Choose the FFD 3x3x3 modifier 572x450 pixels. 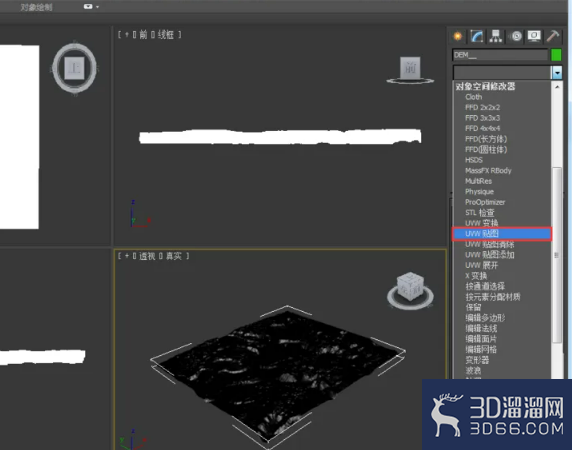point(482,118)
